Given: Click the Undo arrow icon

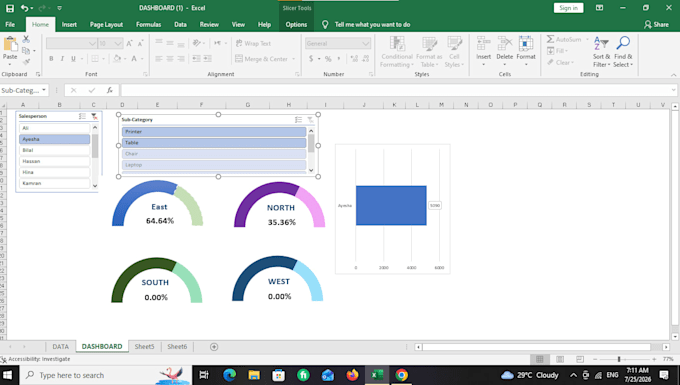Looking at the screenshot, I should click(x=25, y=8).
